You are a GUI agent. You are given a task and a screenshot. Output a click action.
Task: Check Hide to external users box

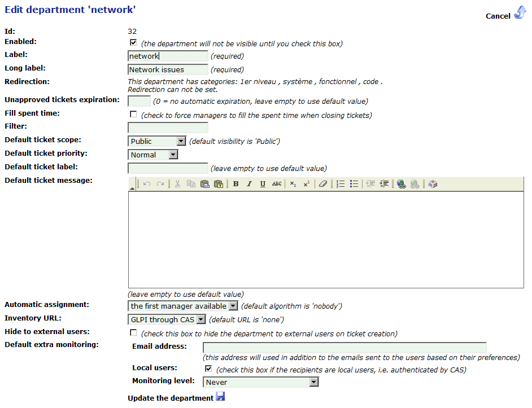(133, 333)
